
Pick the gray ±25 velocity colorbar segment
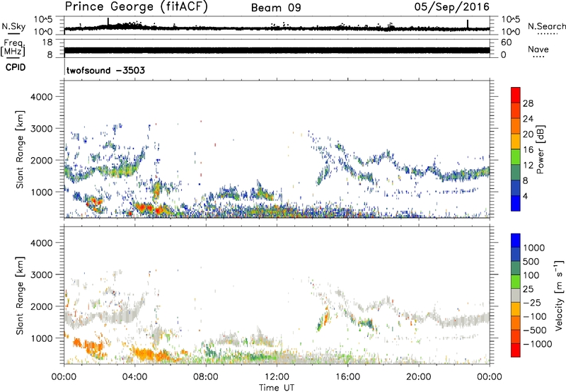[516, 295]
